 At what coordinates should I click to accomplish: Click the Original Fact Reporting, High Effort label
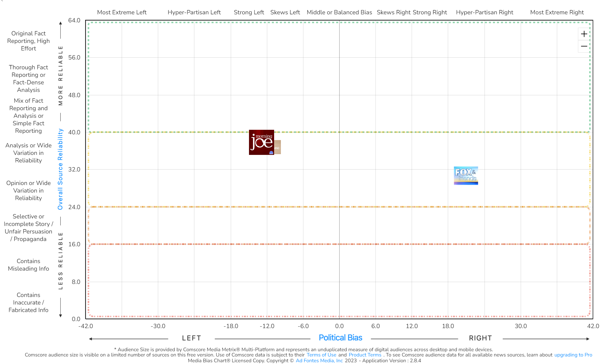click(x=28, y=41)
